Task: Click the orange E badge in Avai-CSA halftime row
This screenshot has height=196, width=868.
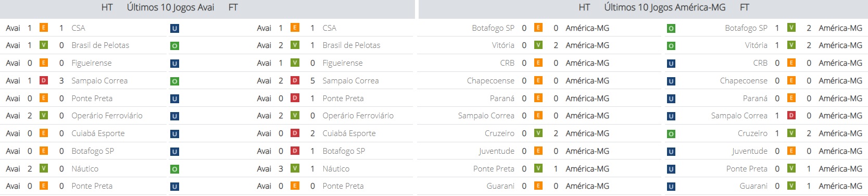Action: point(44,28)
